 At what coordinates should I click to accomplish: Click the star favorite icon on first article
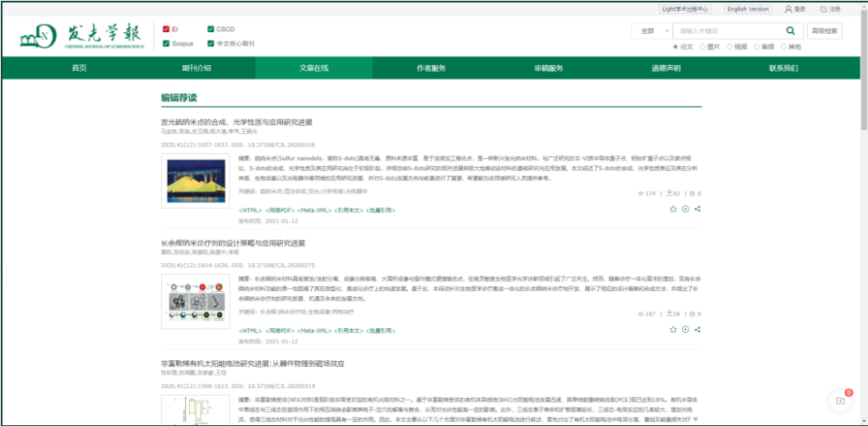click(673, 209)
